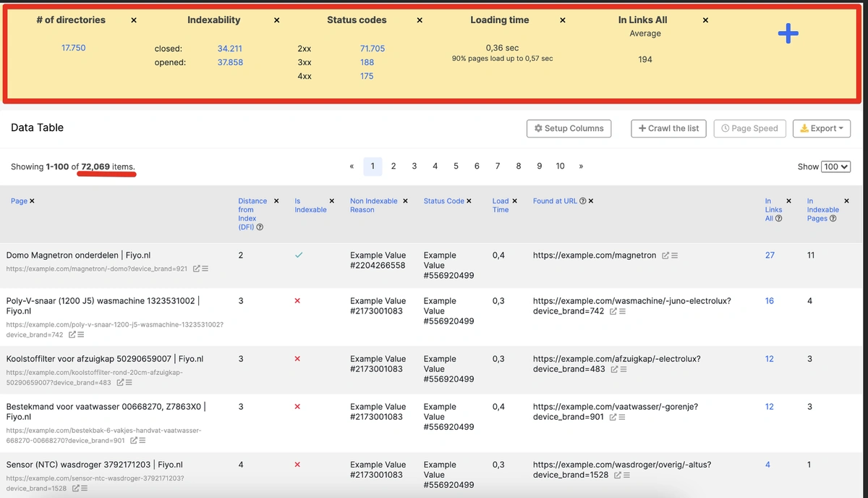This screenshot has width=868, height=498.
Task: Open the Domo Magnetron URL via external-link icon
Action: [x=666, y=256]
